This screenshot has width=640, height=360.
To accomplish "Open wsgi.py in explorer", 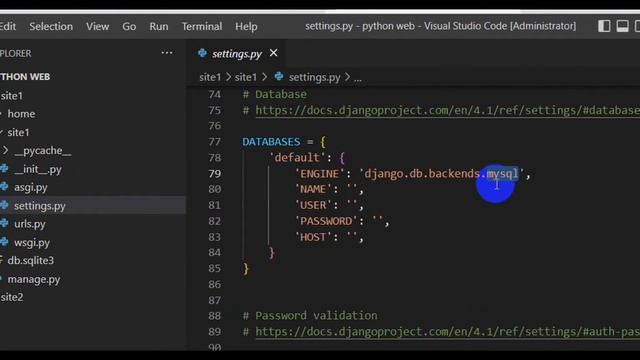I will pyautogui.click(x=32, y=242).
